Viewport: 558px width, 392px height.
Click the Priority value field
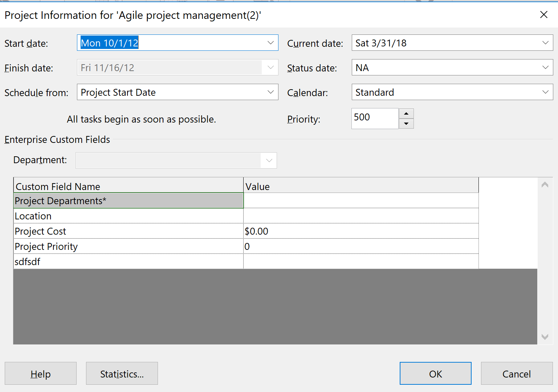(374, 118)
